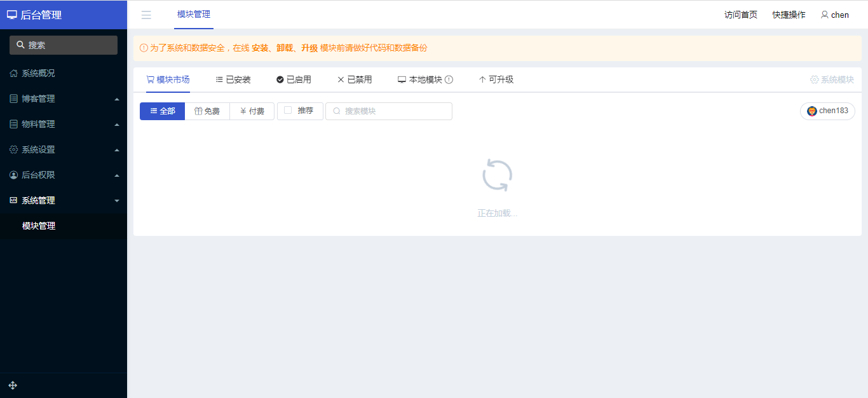Open the 快捷操作 menu
The height and width of the screenshot is (398, 868).
[x=789, y=15]
